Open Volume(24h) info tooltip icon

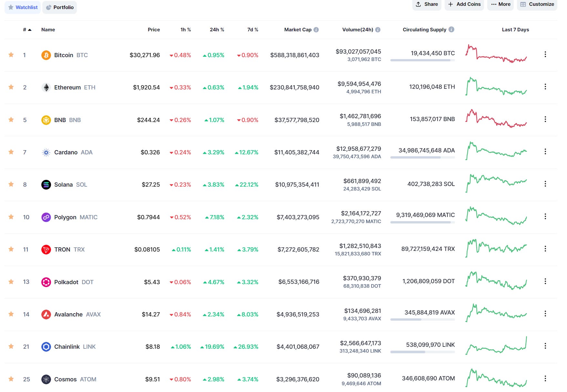click(378, 30)
